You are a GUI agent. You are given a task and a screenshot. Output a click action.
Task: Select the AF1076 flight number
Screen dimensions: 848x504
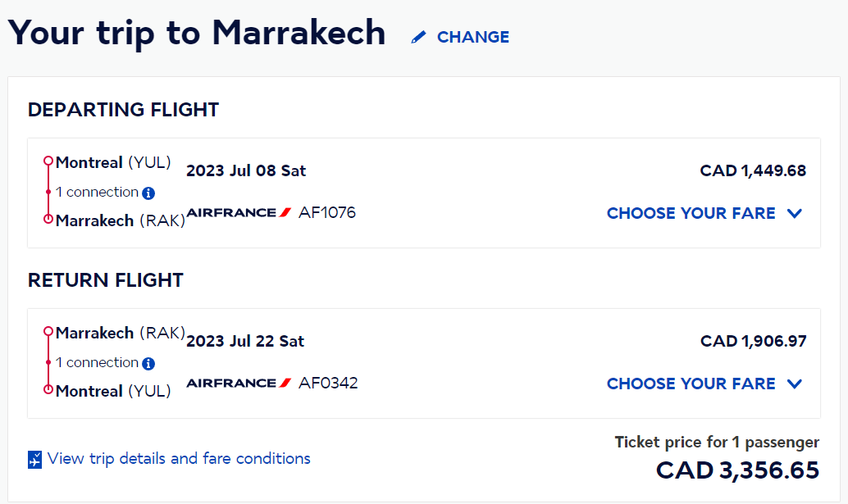(327, 212)
